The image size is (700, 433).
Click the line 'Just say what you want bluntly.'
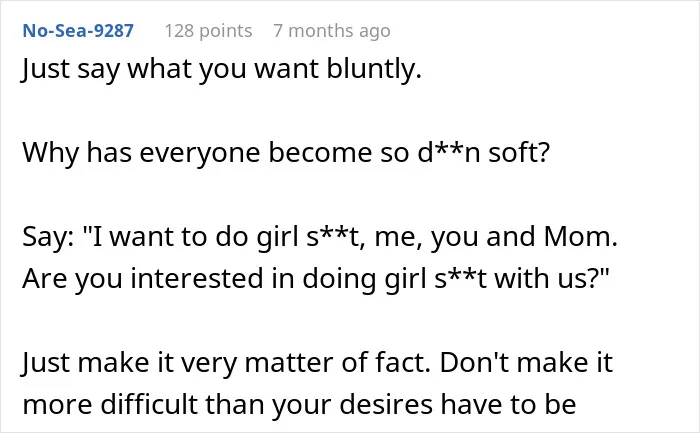point(221,70)
